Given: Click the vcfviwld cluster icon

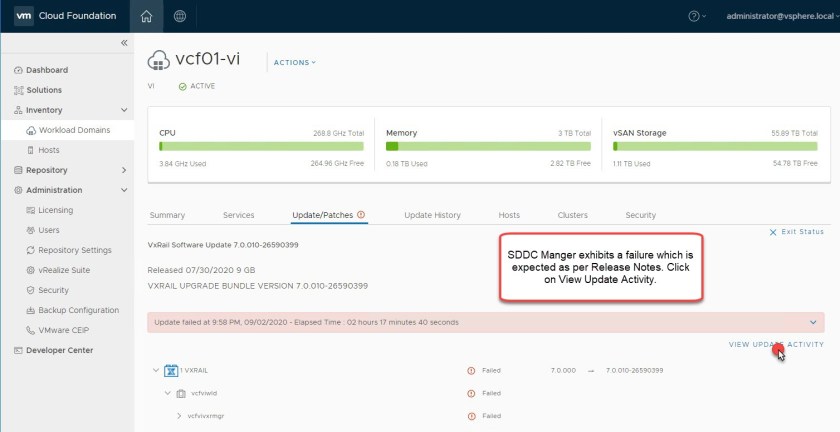Looking at the screenshot, I should pyautogui.click(x=181, y=393).
